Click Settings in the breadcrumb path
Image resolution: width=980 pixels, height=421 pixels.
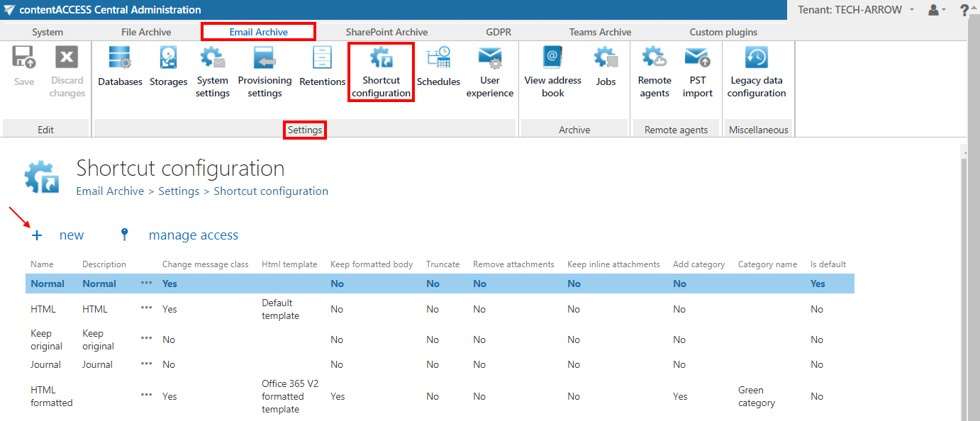point(179,191)
